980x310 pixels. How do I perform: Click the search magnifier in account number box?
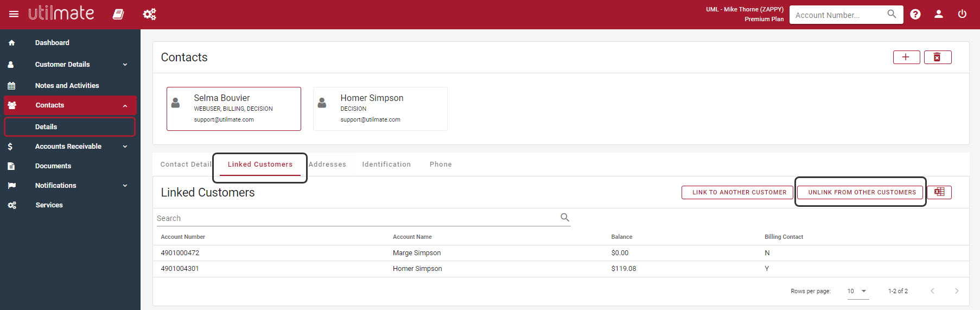[892, 14]
